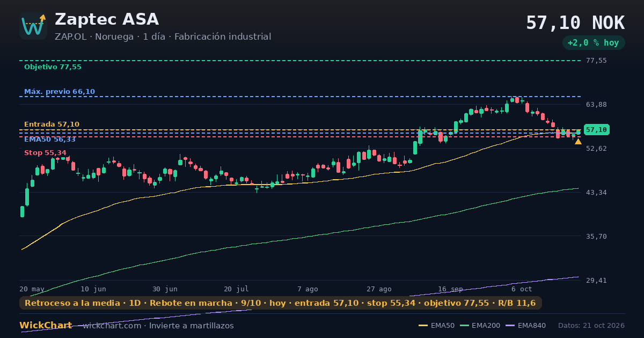Click the 57,10 NOK price header
Viewport: 644px width, 338px height.
pyautogui.click(x=575, y=23)
